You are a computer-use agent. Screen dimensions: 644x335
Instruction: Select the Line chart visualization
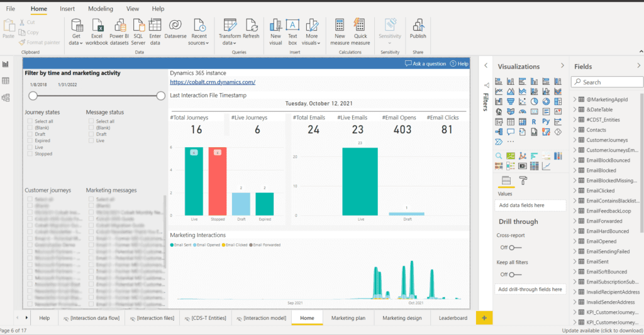tap(499, 91)
